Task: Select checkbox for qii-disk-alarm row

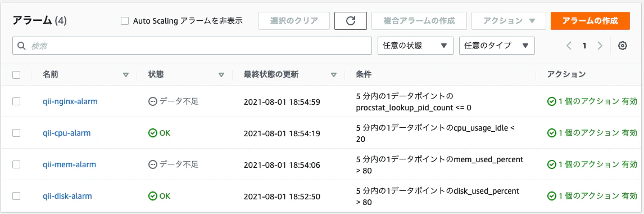Action: pyautogui.click(x=16, y=196)
